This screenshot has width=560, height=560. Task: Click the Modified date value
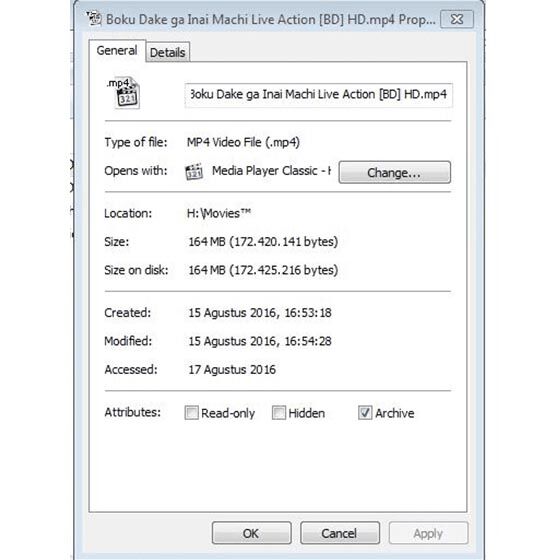pos(260,341)
